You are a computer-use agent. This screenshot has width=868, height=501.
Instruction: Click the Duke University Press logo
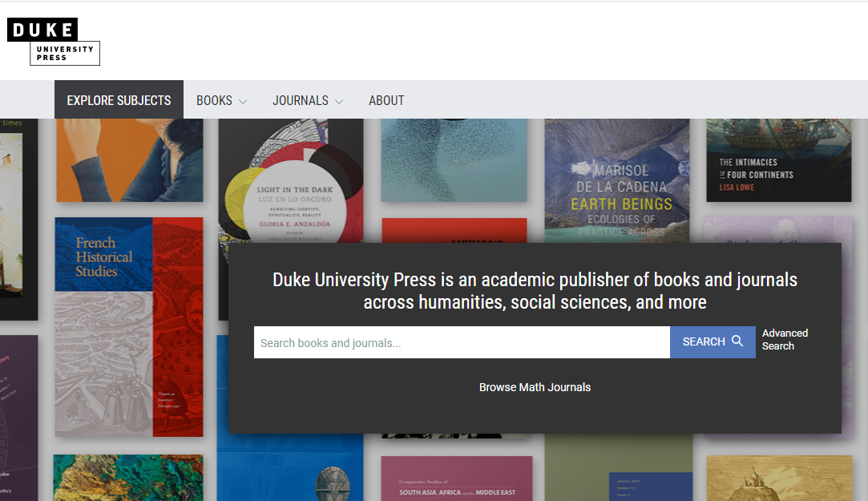coord(53,42)
